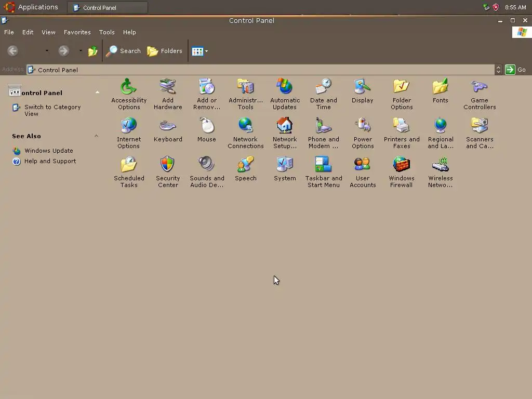Image resolution: width=532 pixels, height=399 pixels.
Task: Open Automatic Updates settings
Action: (285, 94)
